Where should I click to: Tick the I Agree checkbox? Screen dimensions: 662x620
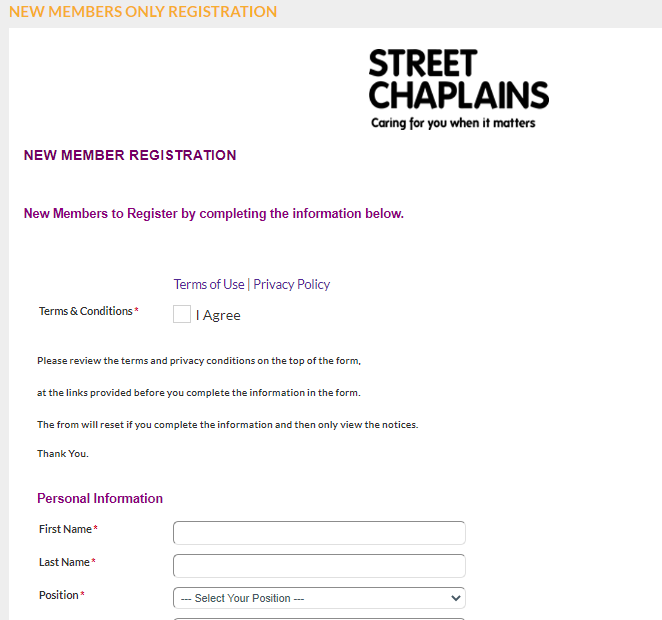click(x=182, y=314)
